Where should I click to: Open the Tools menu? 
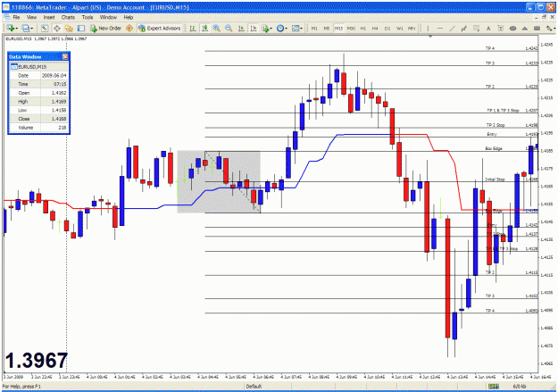point(87,17)
